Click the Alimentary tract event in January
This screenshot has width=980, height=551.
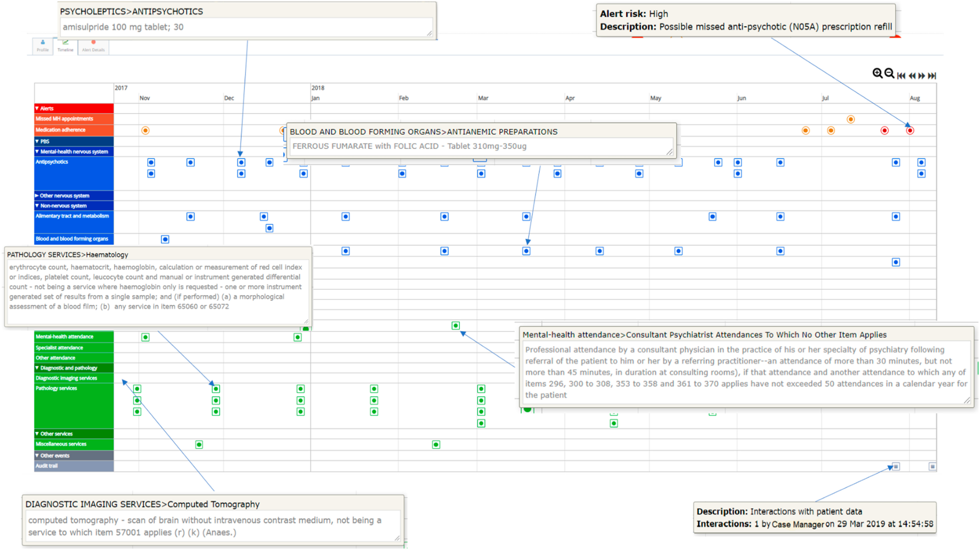pyautogui.click(x=345, y=216)
